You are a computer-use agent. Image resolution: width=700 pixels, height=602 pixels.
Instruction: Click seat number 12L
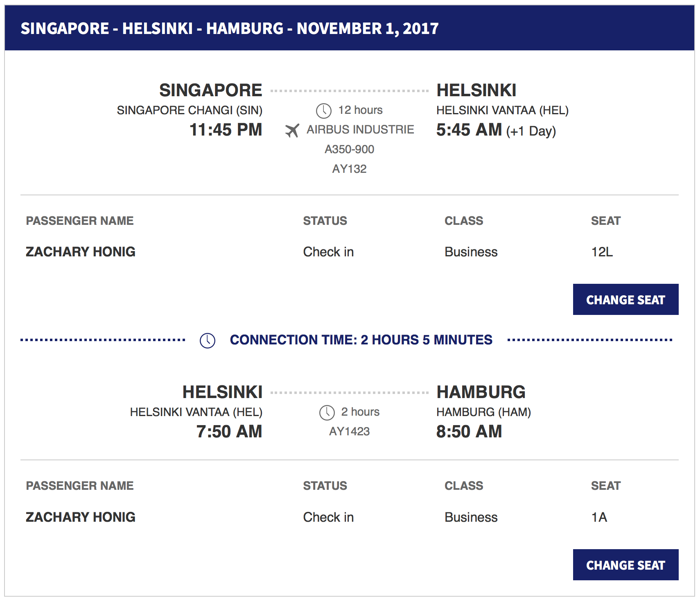[x=602, y=252]
